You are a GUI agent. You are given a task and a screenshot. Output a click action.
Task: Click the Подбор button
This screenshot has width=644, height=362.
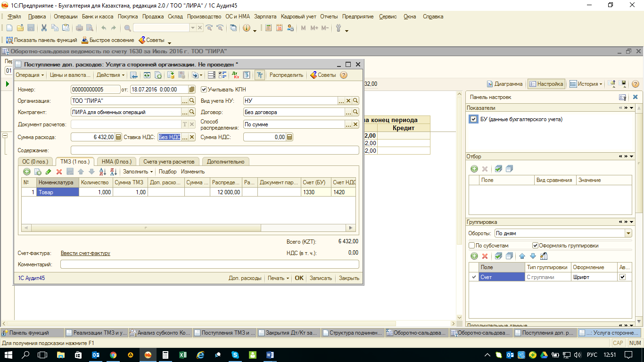(168, 172)
